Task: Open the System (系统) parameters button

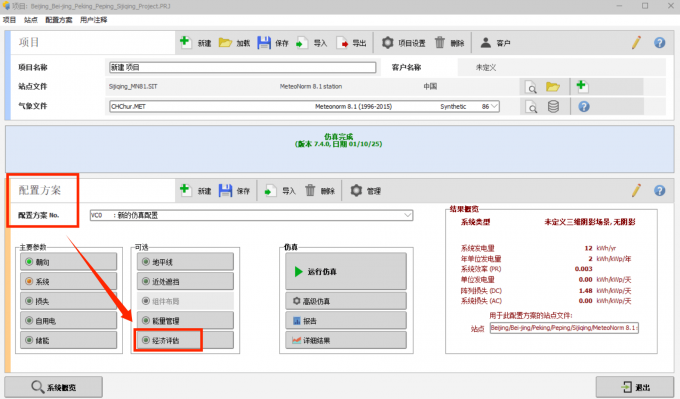Action: click(x=68, y=281)
